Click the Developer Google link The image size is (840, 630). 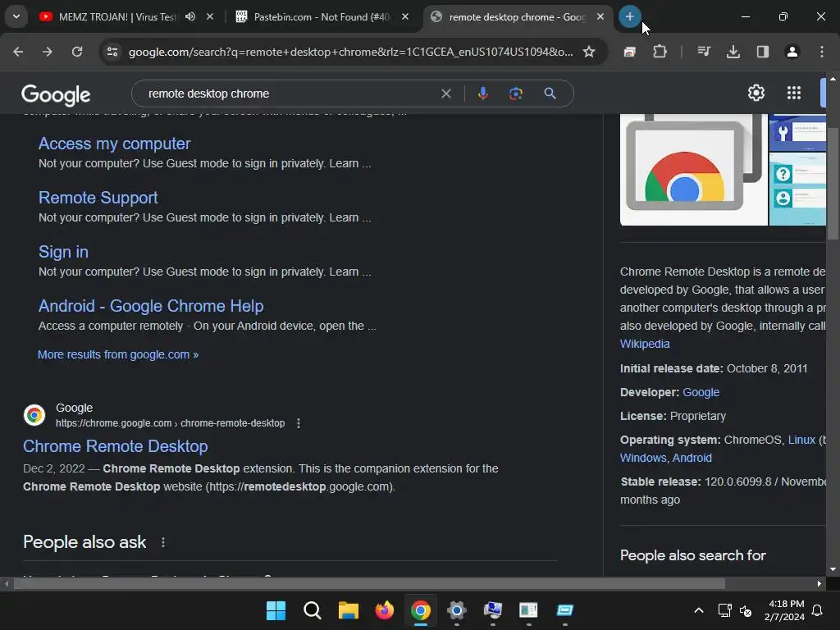tap(701, 392)
